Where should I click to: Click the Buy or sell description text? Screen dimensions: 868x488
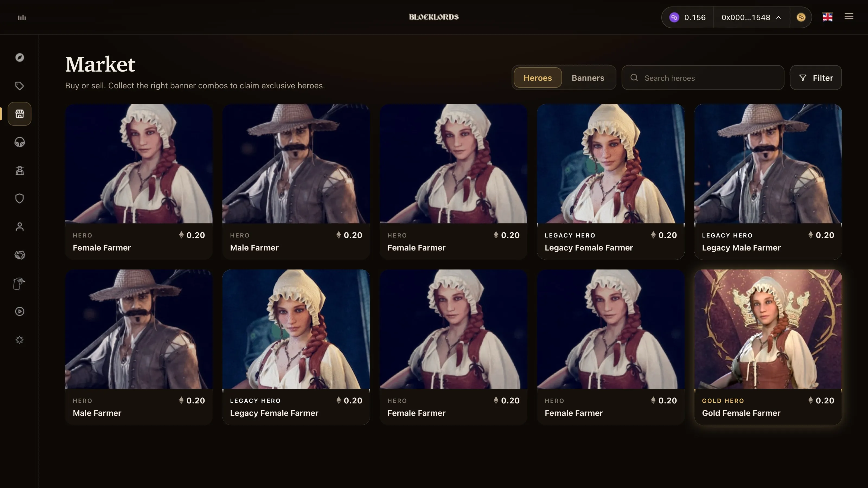195,86
